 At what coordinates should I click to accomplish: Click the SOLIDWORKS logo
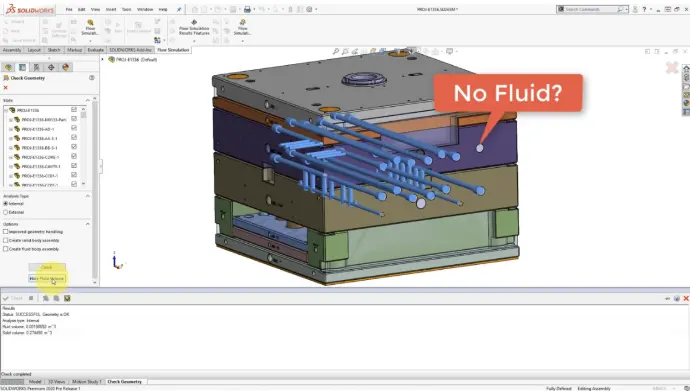click(x=30, y=9)
